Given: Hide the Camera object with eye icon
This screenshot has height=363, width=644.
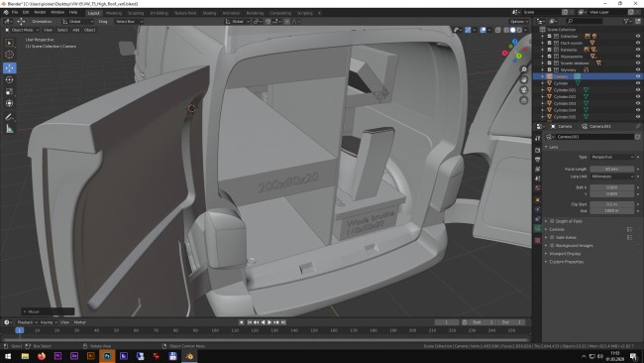Looking at the screenshot, I should pos(638,76).
